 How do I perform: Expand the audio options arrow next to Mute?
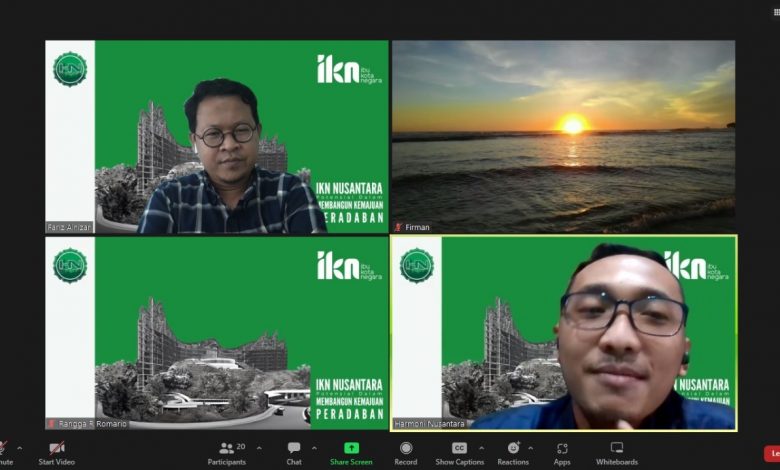pos(19,448)
